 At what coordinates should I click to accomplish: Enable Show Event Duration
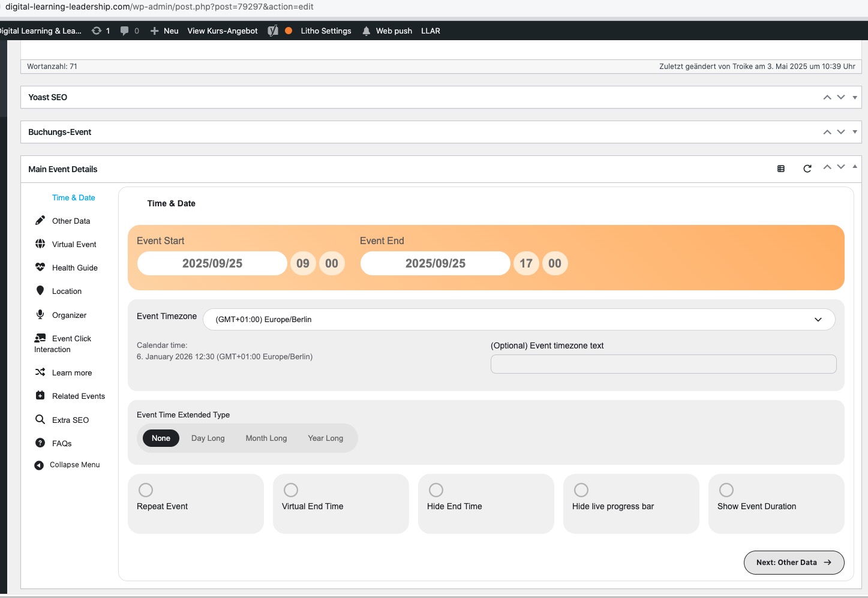point(726,490)
